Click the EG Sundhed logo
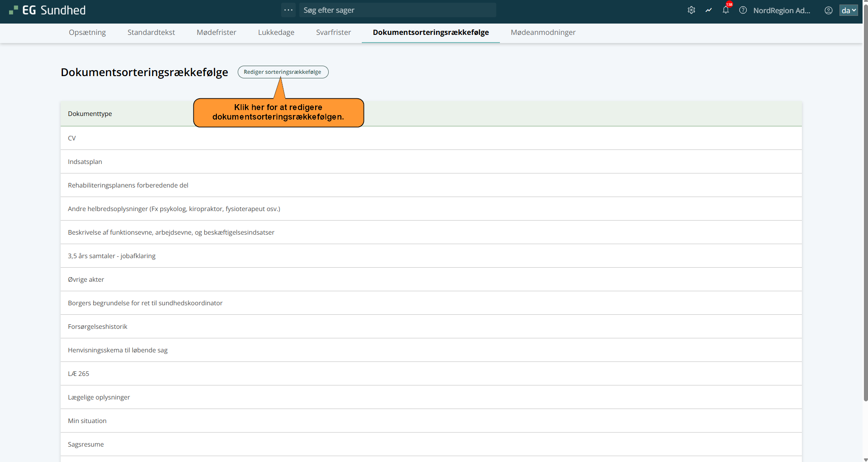This screenshot has width=868, height=462. tap(48, 10)
